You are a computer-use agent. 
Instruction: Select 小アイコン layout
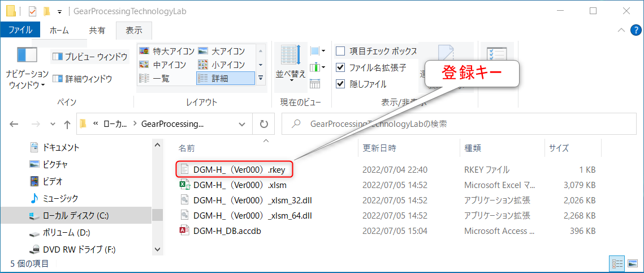(222, 65)
